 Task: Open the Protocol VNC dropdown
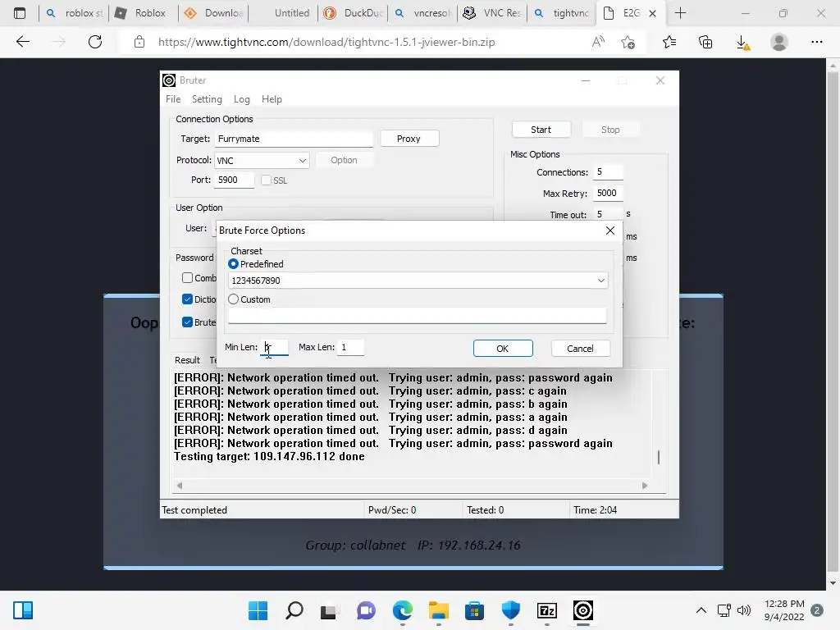[262, 160]
